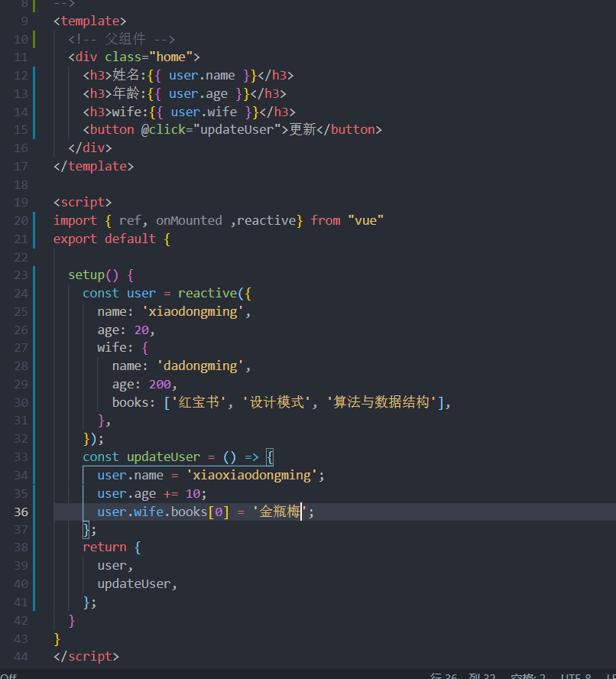Click the wife: key on line 27
Image resolution: width=616 pixels, height=679 pixels.
(x=115, y=348)
